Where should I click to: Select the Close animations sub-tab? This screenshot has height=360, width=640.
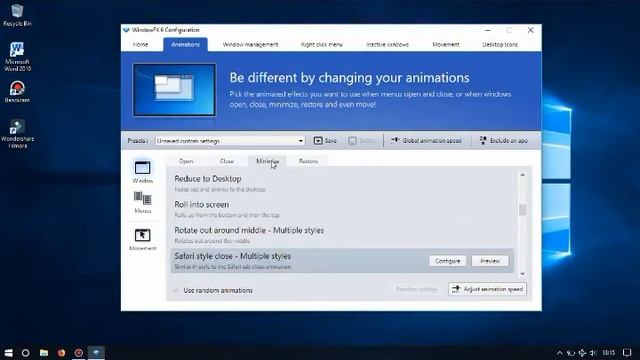click(x=227, y=161)
